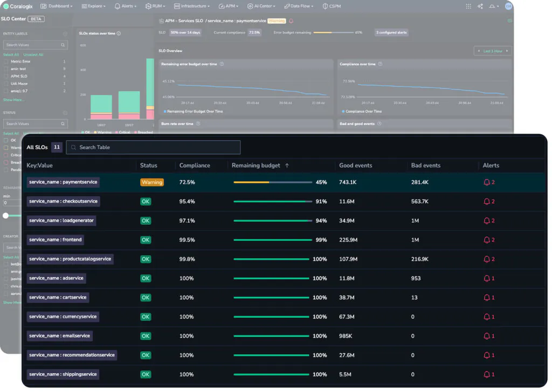Open the RUM dropdown menu
This screenshot has width=552, height=392.
[x=155, y=6]
